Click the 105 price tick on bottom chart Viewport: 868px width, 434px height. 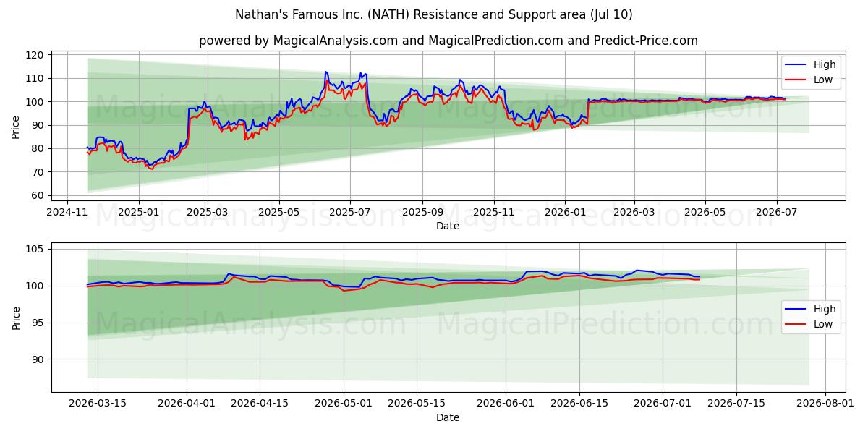coord(36,250)
